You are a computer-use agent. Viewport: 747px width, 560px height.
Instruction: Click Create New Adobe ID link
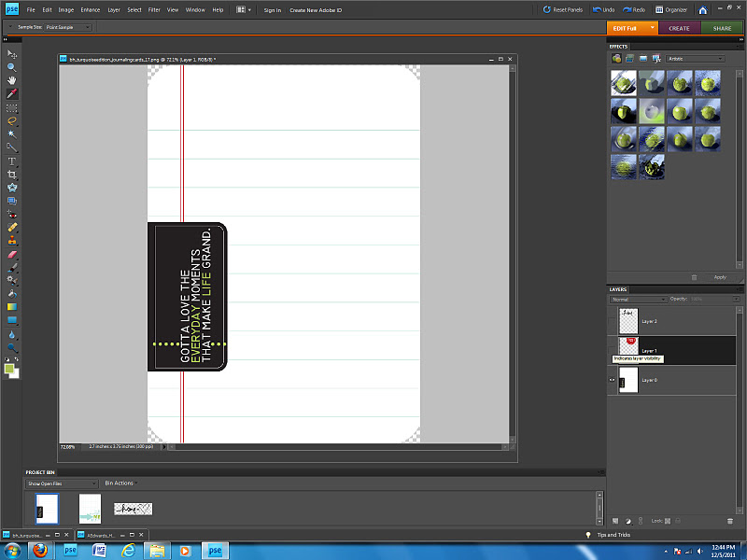pos(316,10)
